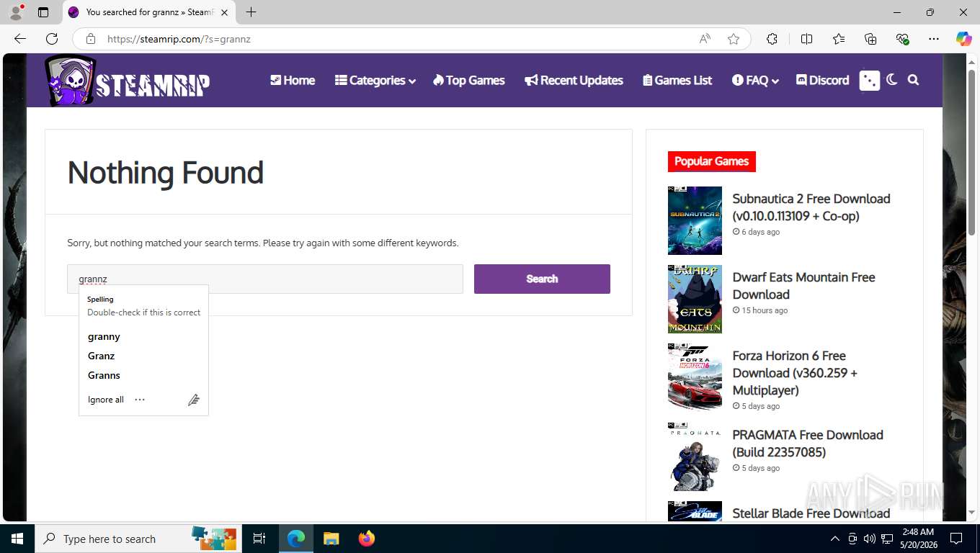Image resolution: width=980 pixels, height=553 pixels.
Task: Open Stellar Blade Free Download link
Action: click(x=811, y=513)
